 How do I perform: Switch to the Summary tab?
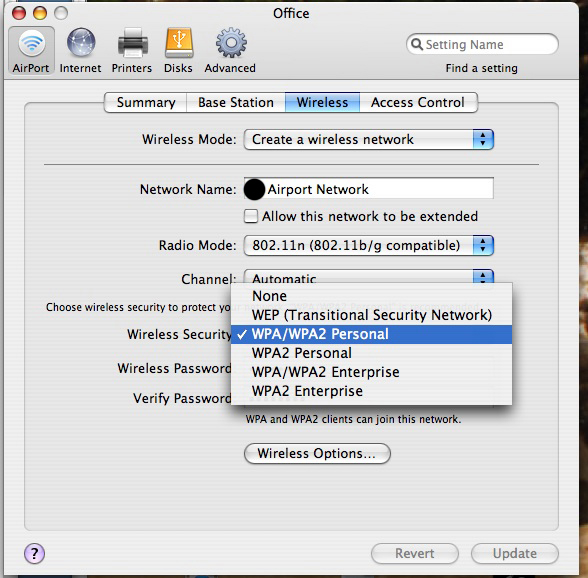146,102
